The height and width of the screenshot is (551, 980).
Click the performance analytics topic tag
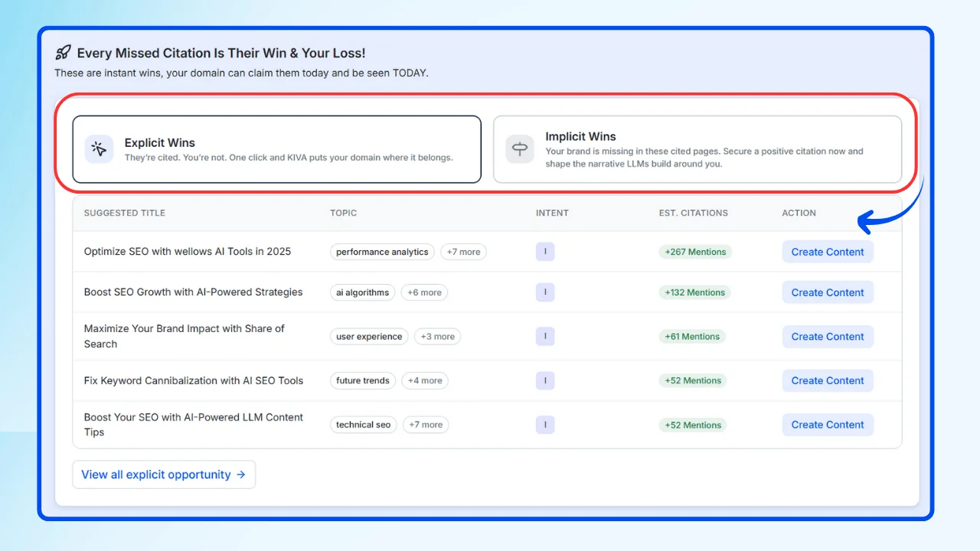pyautogui.click(x=382, y=252)
